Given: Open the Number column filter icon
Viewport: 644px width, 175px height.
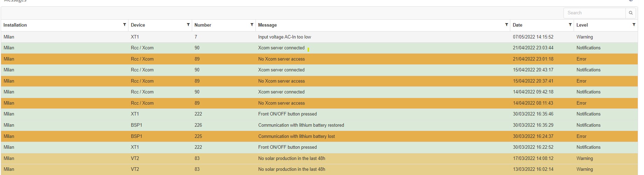Looking at the screenshot, I should 252,24.
